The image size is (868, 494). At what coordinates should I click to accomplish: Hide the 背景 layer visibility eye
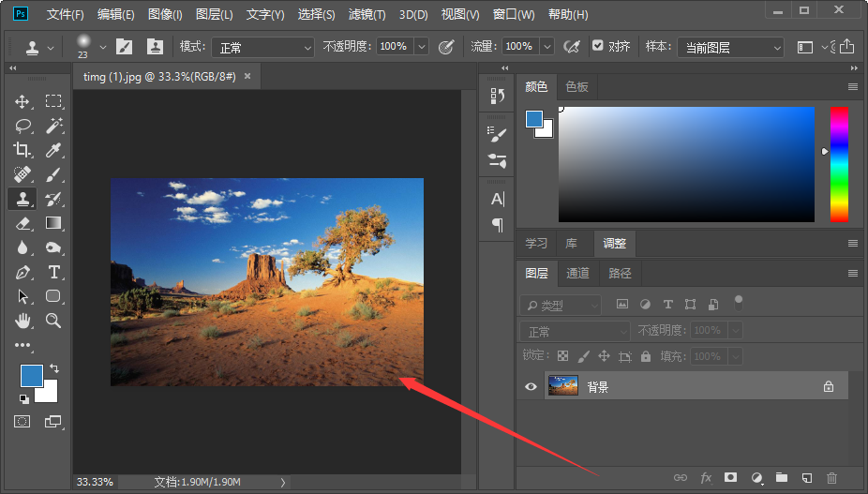click(x=531, y=386)
